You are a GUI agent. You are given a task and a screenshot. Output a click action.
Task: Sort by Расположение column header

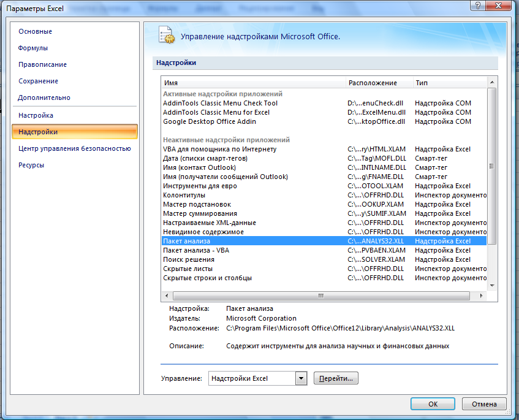click(380, 83)
